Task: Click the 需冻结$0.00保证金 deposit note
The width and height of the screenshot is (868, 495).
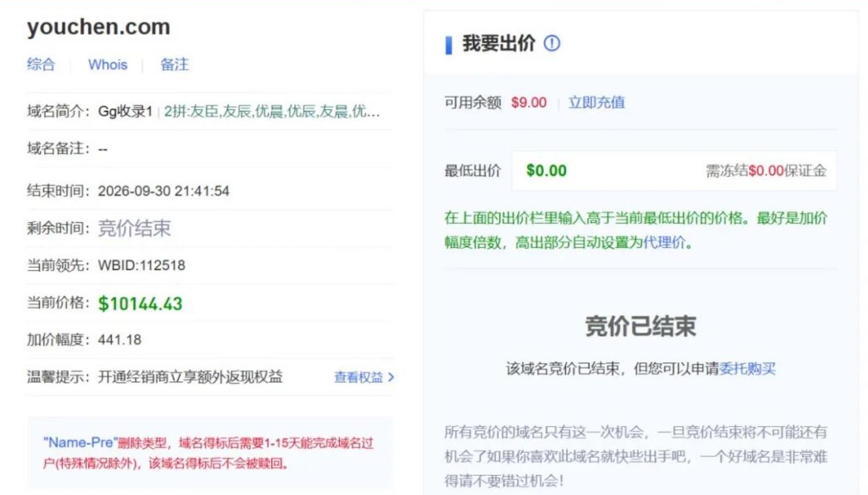Action: (766, 170)
